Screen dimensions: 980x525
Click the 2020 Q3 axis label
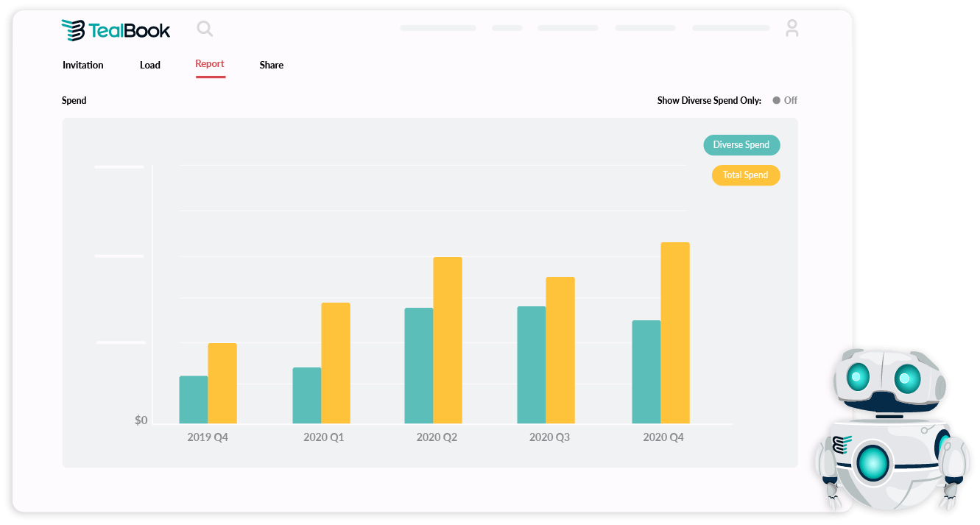(550, 437)
